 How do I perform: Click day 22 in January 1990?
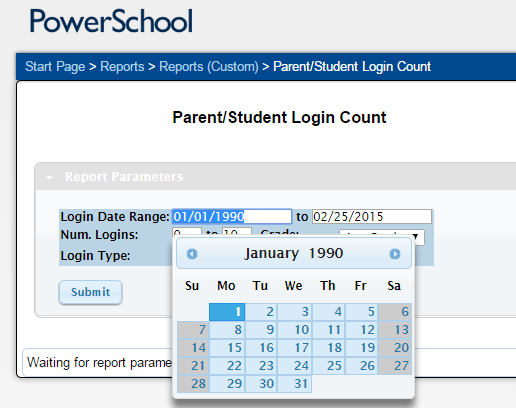pyautogui.click(x=227, y=366)
